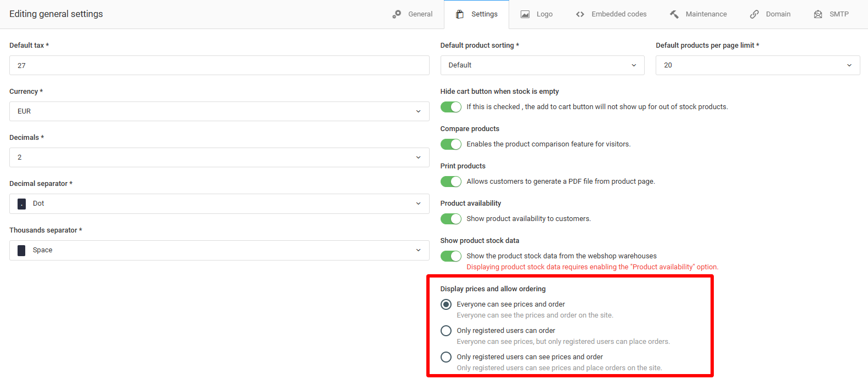Click the Enables the product comparison feature text

coord(549,144)
